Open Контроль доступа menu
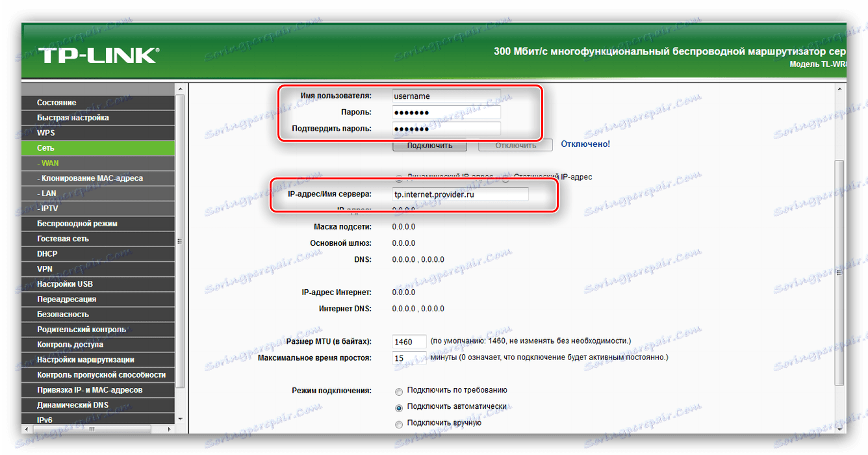 coord(98,344)
